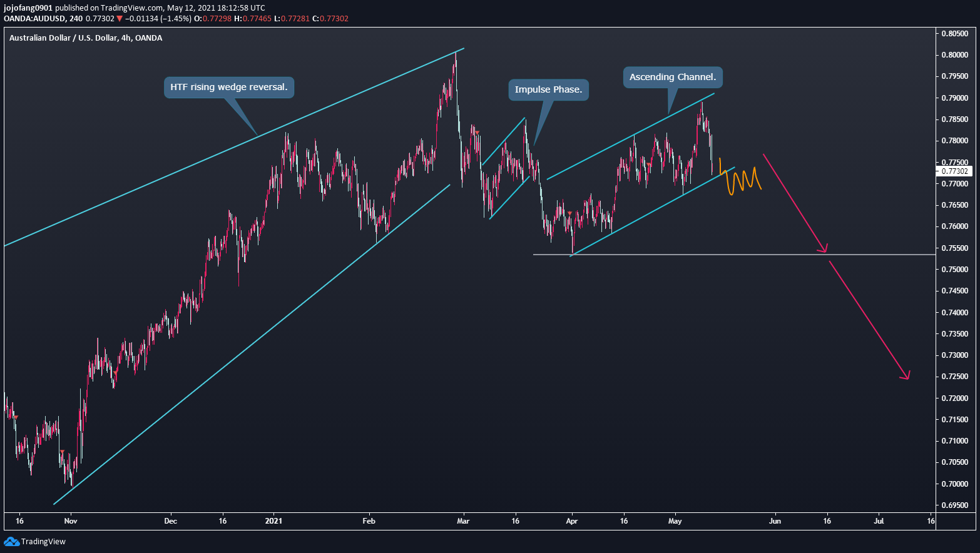Click the 2021 label on time axis
The height and width of the screenshot is (553, 980).
(273, 520)
